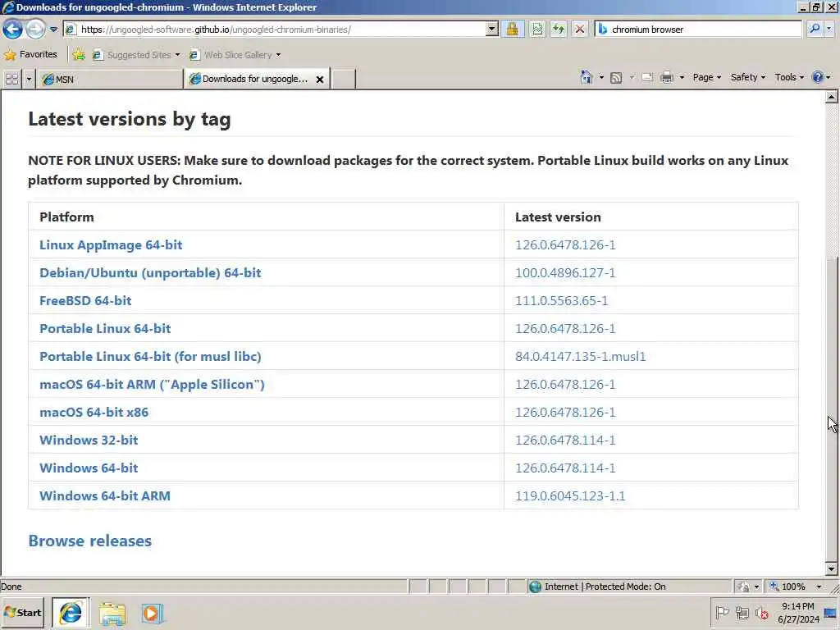
Task: Show Quick Tabs thumbnail view
Action: click(x=11, y=80)
